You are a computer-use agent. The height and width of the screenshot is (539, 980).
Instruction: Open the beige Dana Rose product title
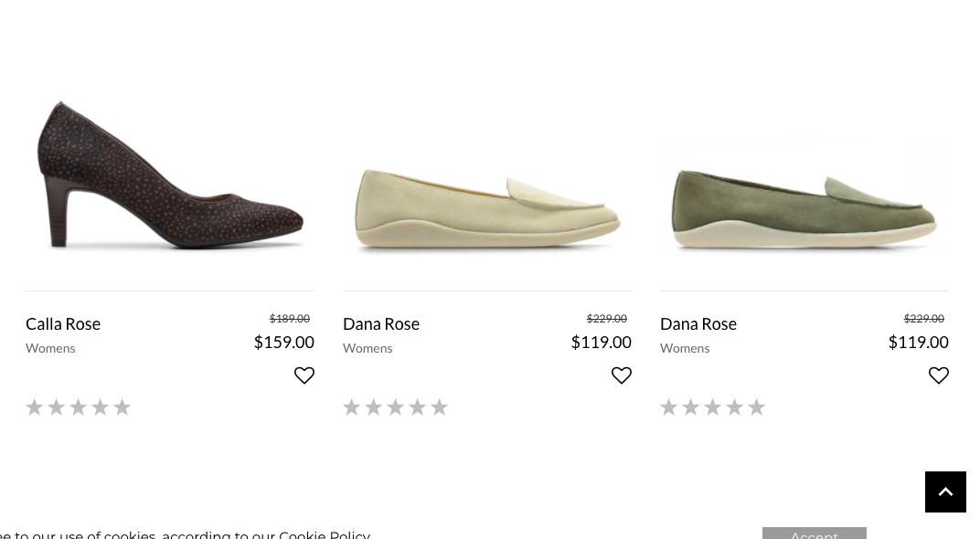click(381, 323)
